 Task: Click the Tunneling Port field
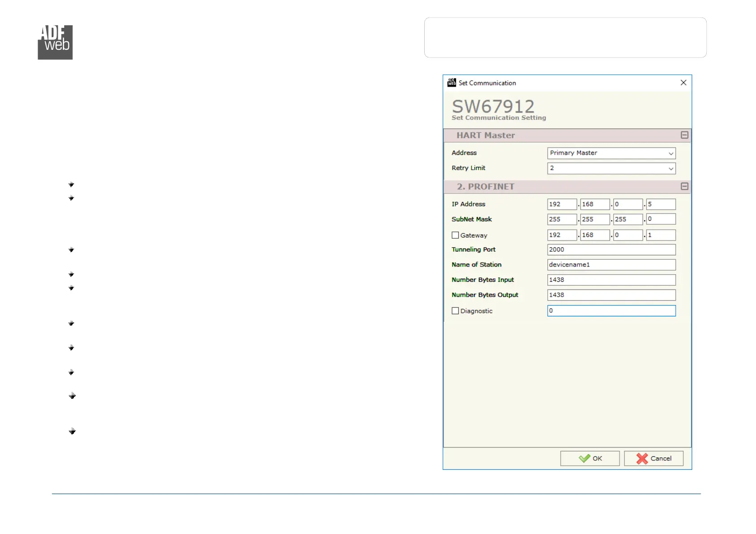[611, 249]
